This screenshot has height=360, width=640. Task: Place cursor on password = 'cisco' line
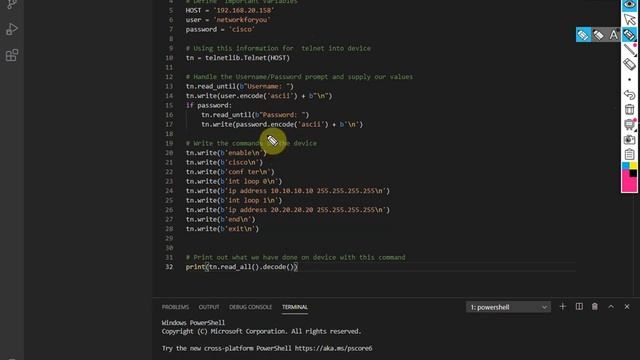click(220, 29)
